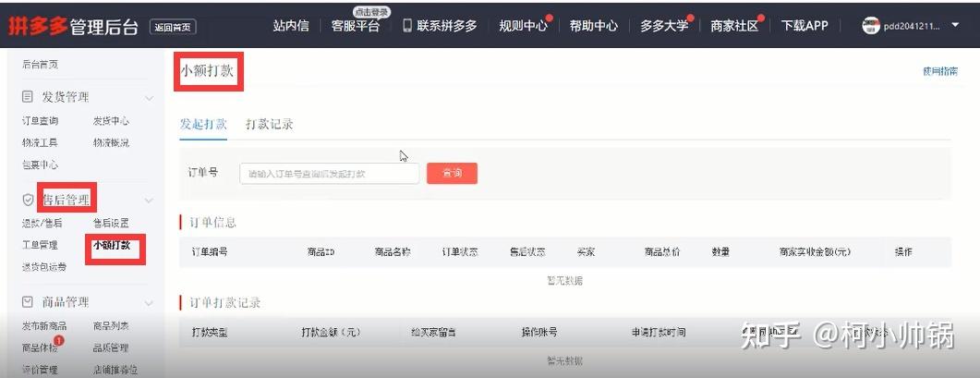Click the 打款类型 column header
Screen dimensions: 980x378
210,333
